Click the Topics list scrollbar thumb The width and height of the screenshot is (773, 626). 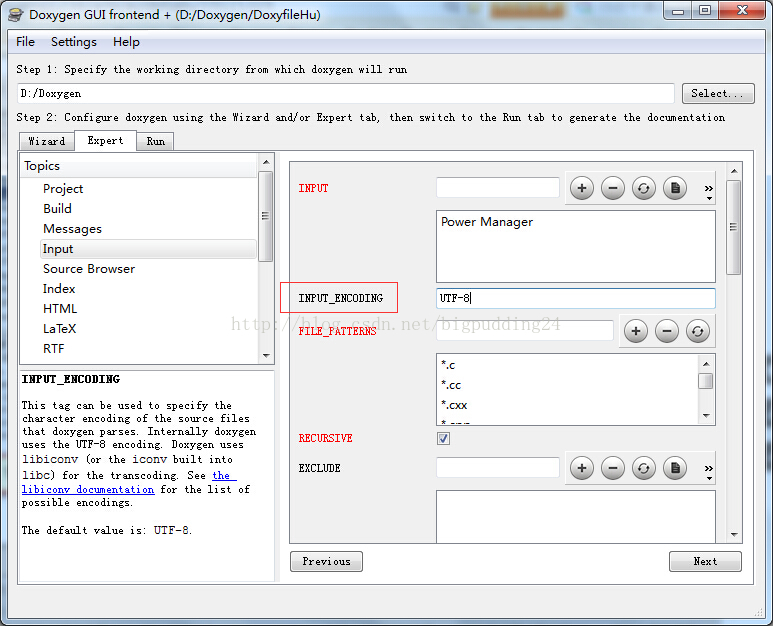coord(266,216)
